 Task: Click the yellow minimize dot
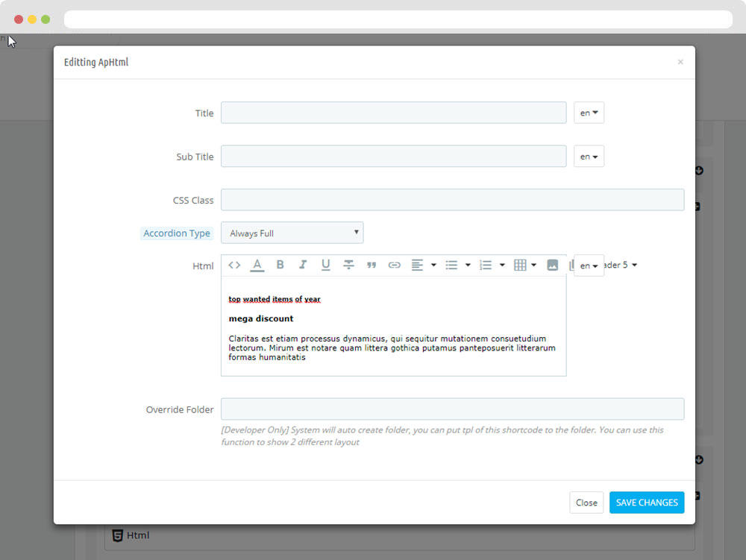pyautogui.click(x=32, y=19)
